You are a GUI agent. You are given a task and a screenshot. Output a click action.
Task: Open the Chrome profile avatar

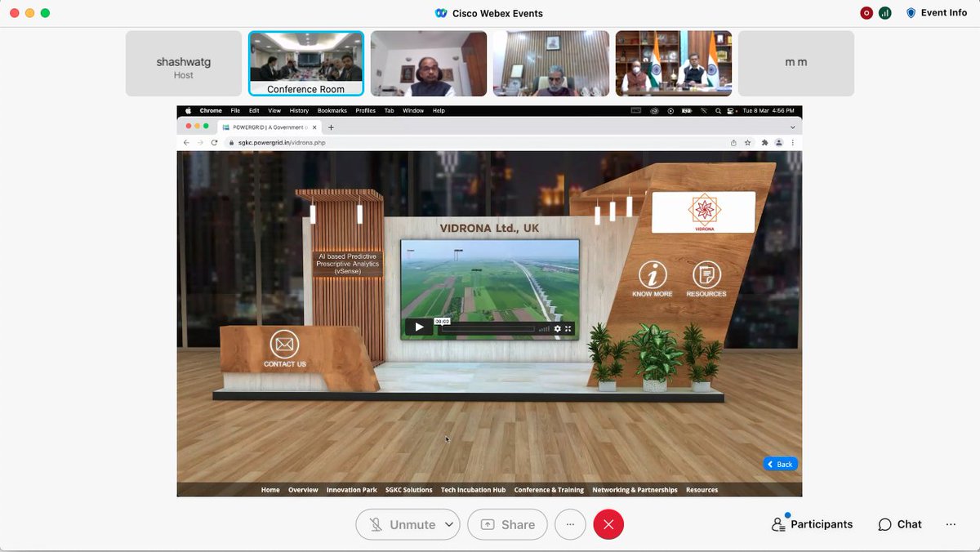coord(779,142)
